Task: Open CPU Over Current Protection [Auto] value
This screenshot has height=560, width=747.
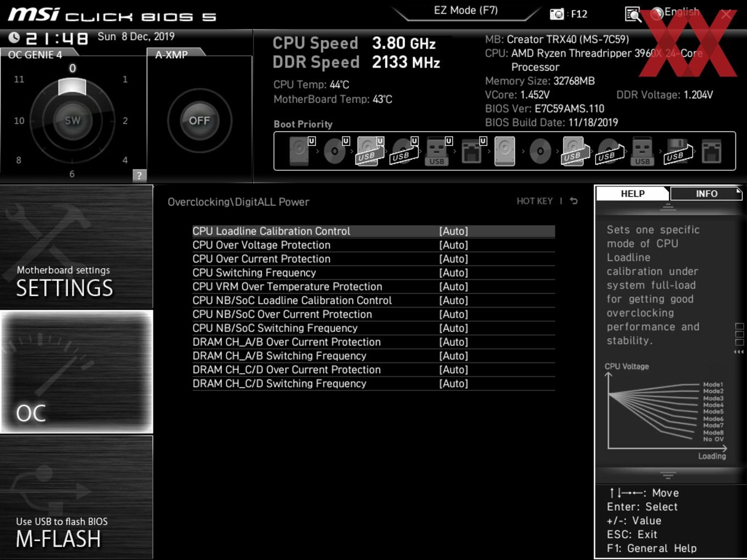Action: pyautogui.click(x=454, y=259)
